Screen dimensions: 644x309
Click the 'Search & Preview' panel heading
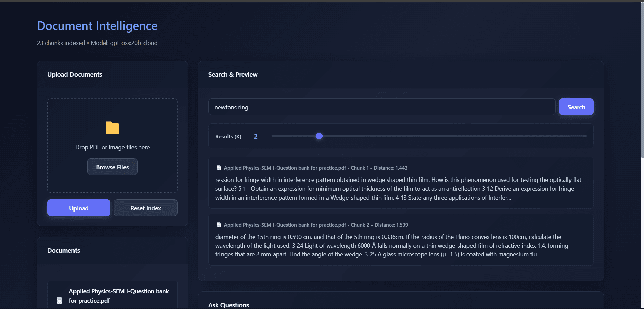pos(233,75)
